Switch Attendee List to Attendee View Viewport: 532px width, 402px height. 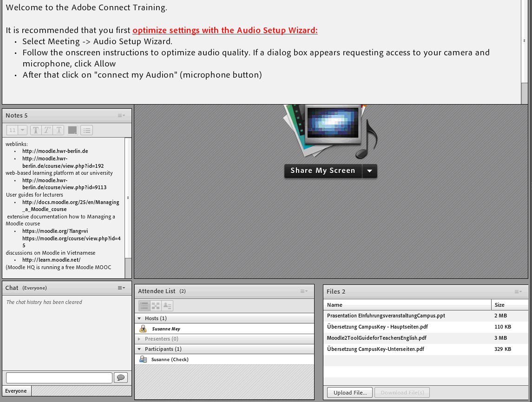[144, 306]
